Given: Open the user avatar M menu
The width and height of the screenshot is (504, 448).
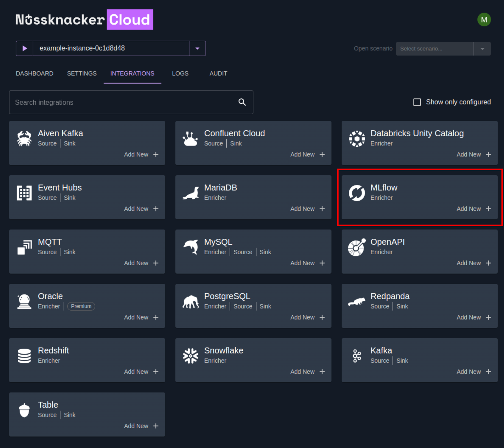Looking at the screenshot, I should [484, 20].
